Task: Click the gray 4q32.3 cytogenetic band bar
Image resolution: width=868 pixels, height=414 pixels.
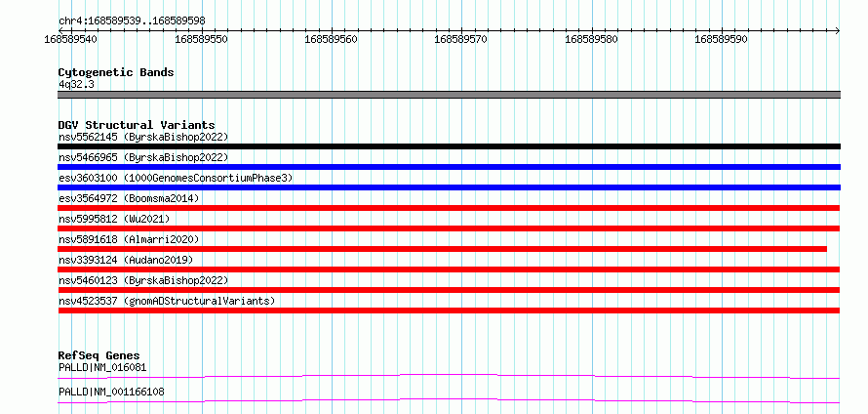Action: coord(449,95)
